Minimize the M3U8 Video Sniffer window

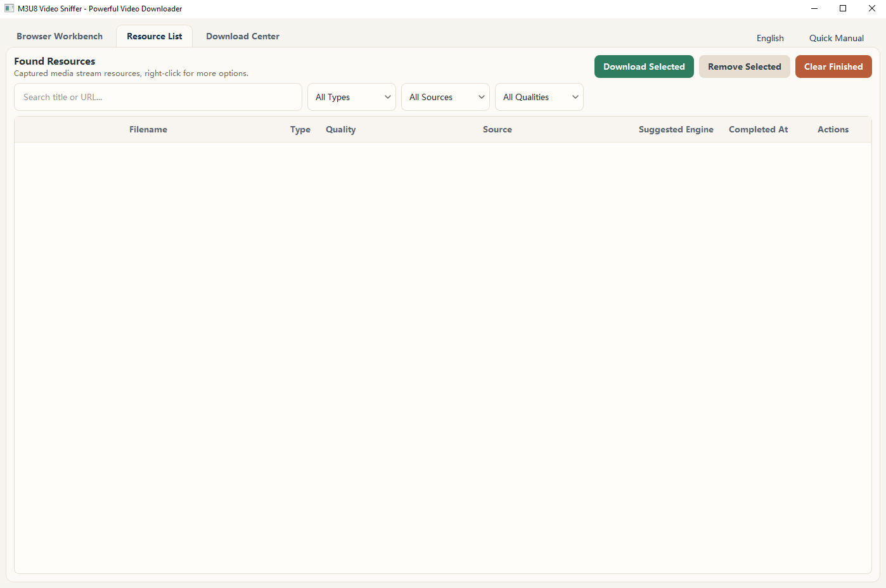(814, 8)
